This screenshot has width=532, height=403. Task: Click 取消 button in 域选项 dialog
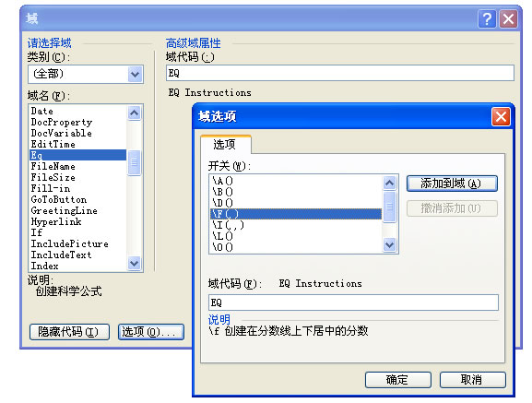click(x=473, y=380)
